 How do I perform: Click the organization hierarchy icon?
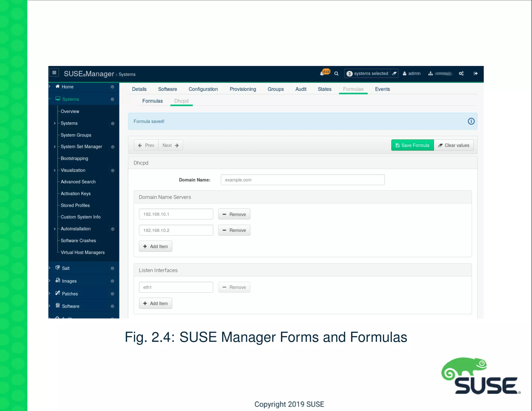coord(430,74)
